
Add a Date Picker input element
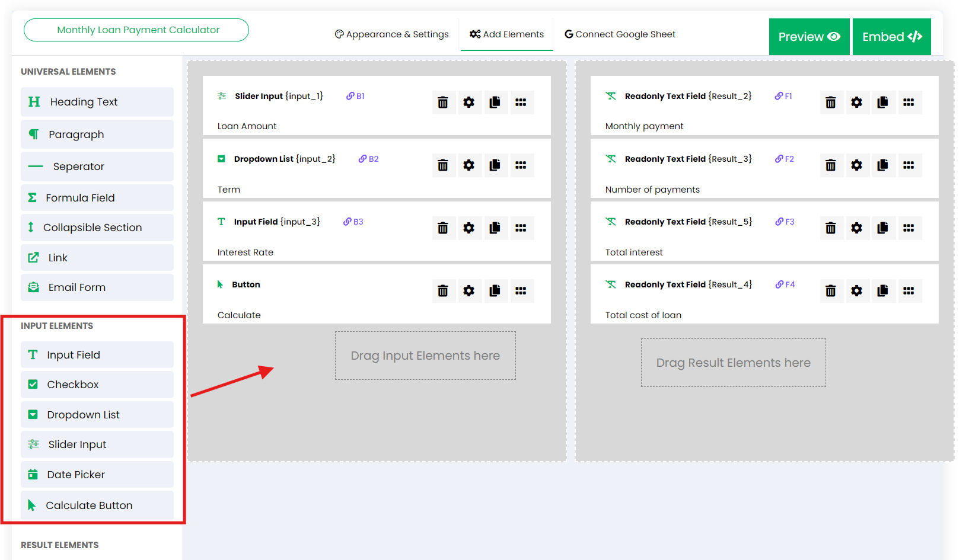(97, 475)
